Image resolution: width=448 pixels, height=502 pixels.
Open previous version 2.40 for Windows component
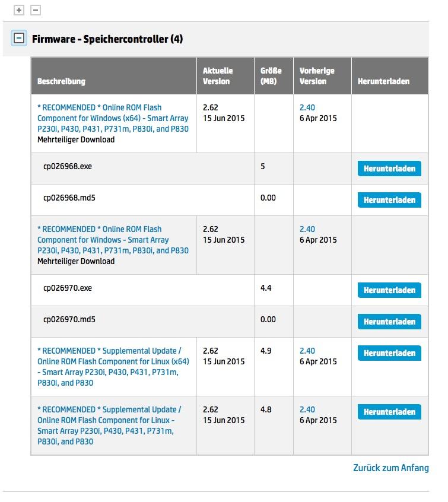point(307,229)
